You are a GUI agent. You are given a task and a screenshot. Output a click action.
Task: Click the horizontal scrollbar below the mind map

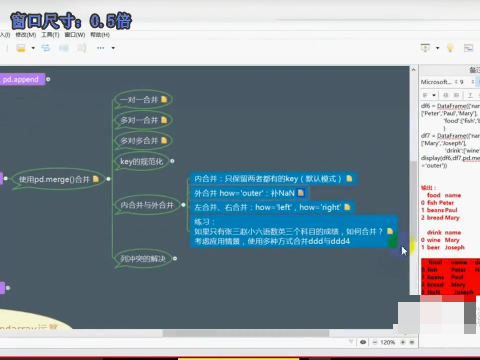[x=246, y=333]
